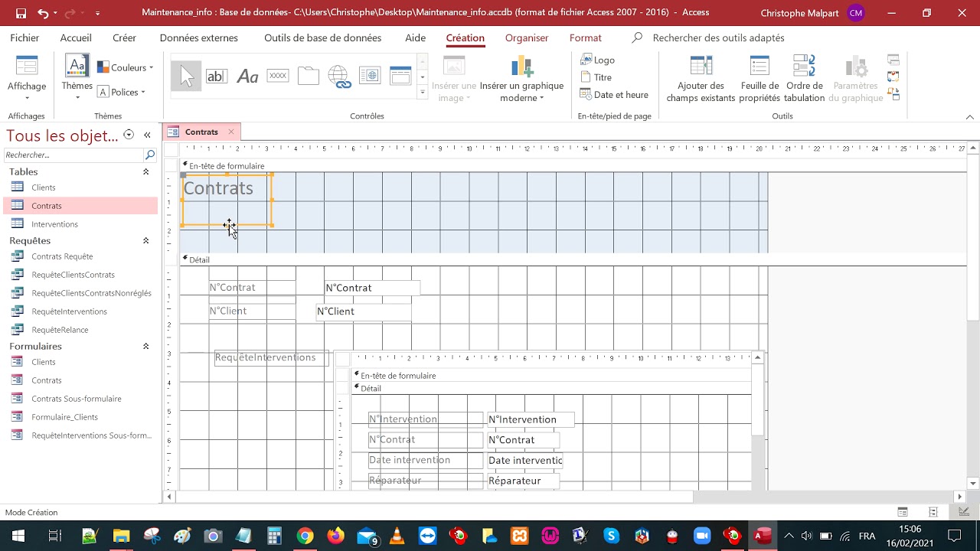Open the Fichier menu
The width and height of the screenshot is (980, 551).
pos(24,37)
